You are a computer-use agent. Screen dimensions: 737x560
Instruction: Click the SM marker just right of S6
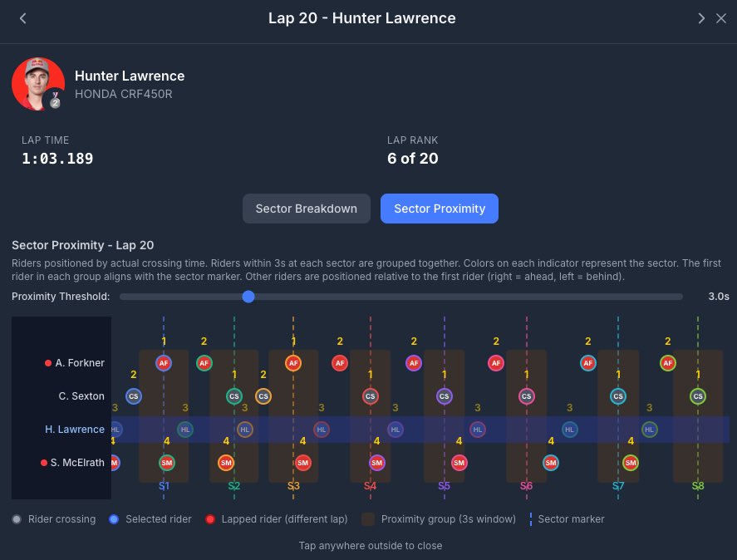coord(551,463)
